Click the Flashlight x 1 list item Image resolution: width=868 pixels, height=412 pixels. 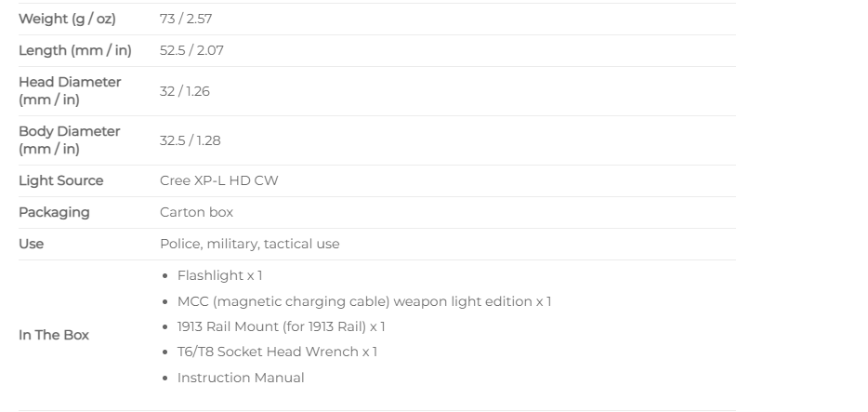[x=219, y=275]
